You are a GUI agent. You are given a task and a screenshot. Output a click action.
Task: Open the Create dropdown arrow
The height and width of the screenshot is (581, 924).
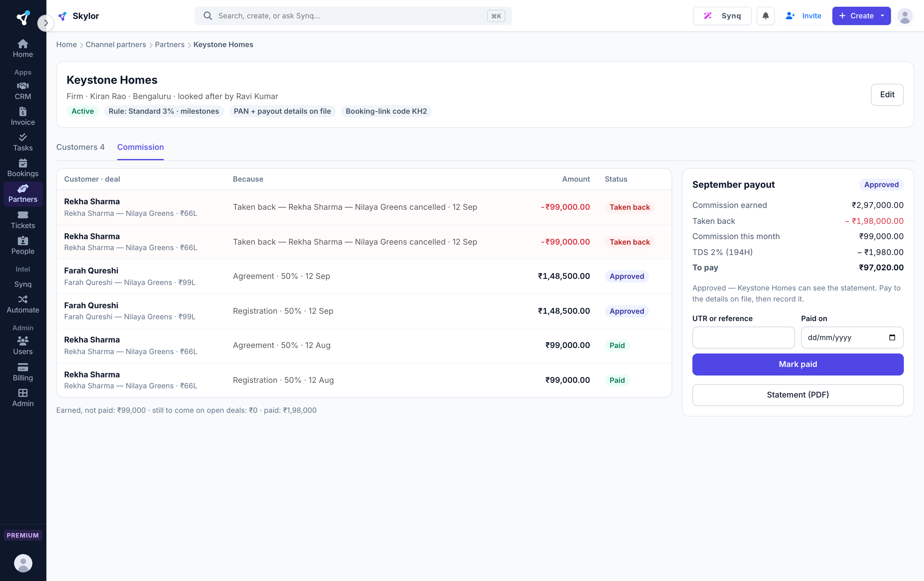tap(882, 16)
